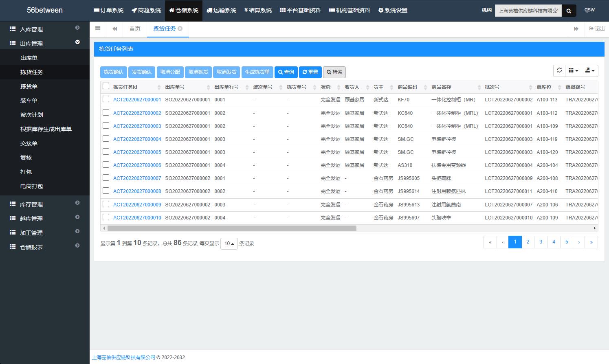Check row ACT20220627000001
This screenshot has height=364, width=609.
click(x=106, y=99)
